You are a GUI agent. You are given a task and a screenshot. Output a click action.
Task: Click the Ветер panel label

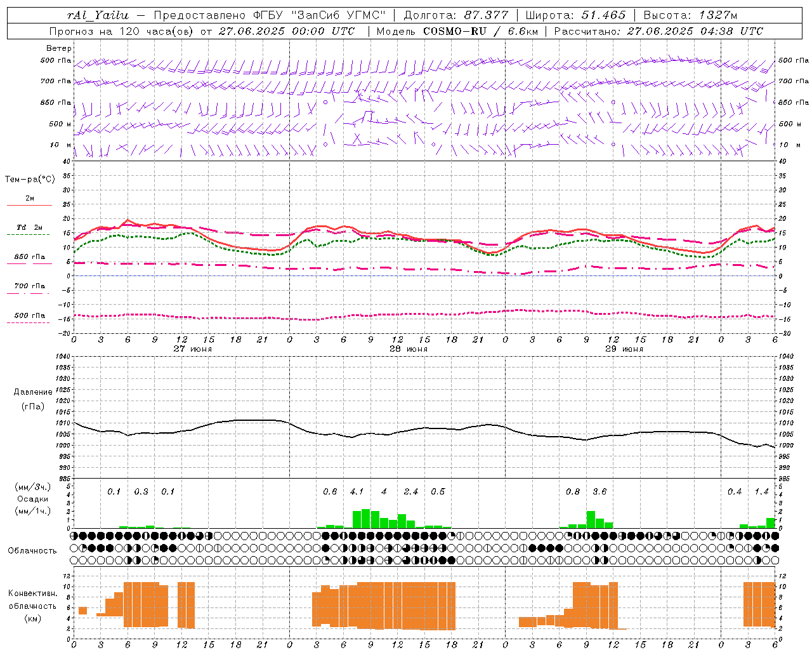[x=59, y=48]
